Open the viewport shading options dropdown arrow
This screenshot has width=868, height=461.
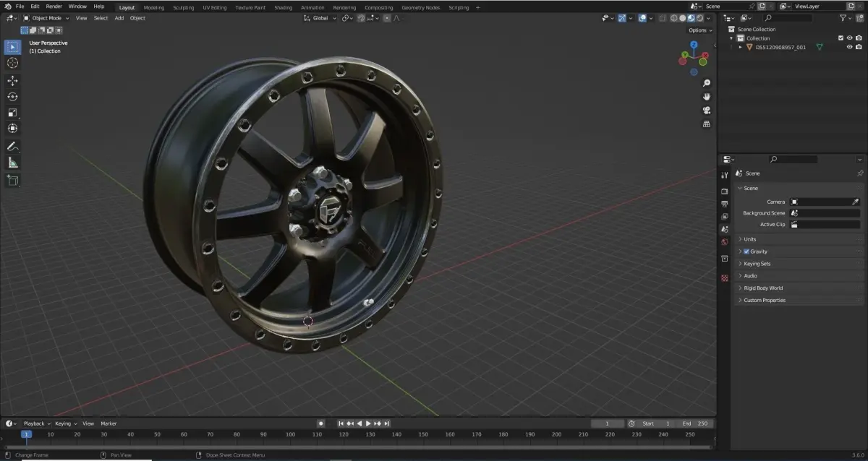(x=708, y=18)
